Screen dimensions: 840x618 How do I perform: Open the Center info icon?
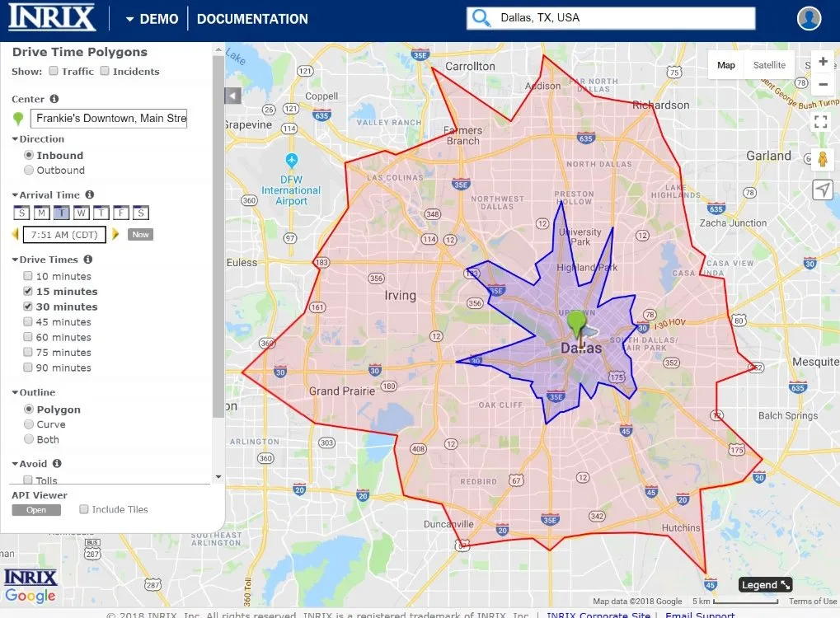click(x=54, y=99)
